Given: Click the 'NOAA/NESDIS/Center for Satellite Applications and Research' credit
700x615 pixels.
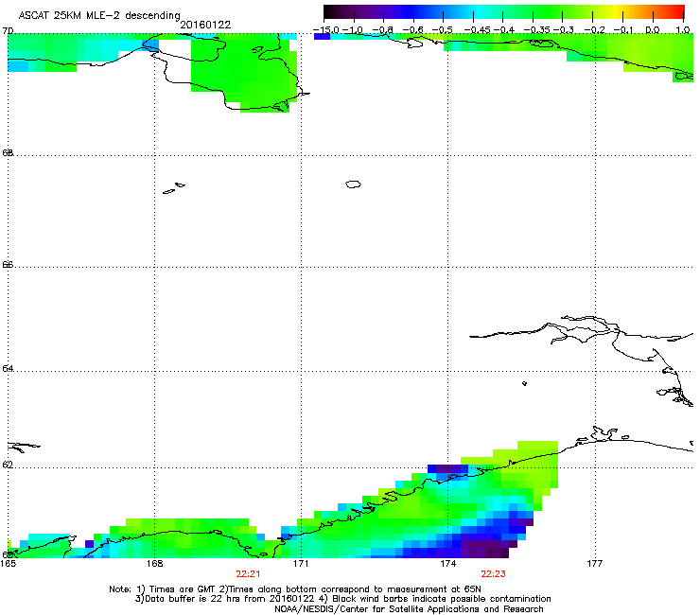Looking at the screenshot, I should click(409, 609).
